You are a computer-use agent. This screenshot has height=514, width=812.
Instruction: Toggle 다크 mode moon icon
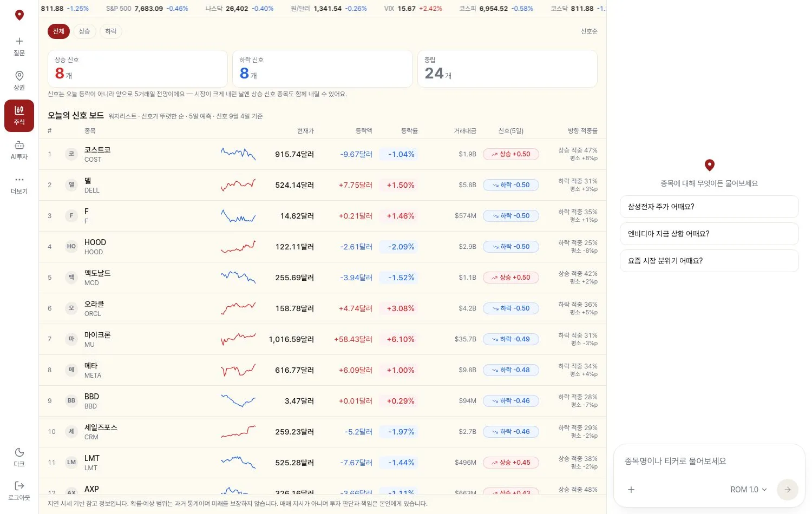[x=19, y=452]
